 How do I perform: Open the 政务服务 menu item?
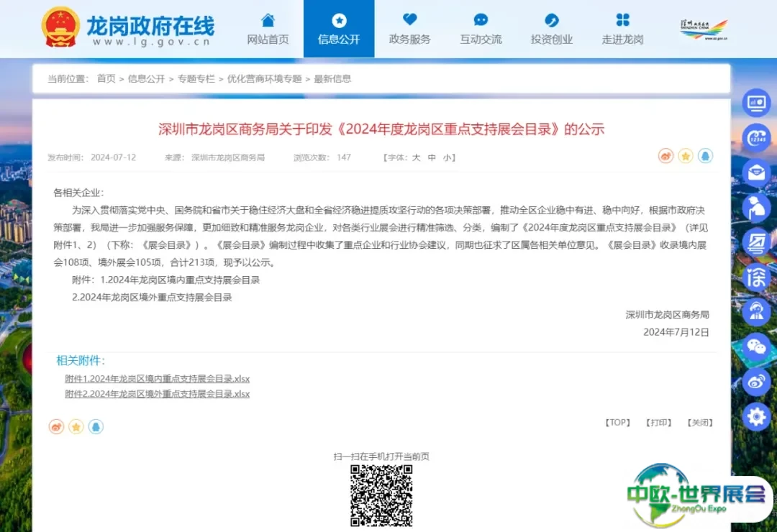click(x=410, y=29)
